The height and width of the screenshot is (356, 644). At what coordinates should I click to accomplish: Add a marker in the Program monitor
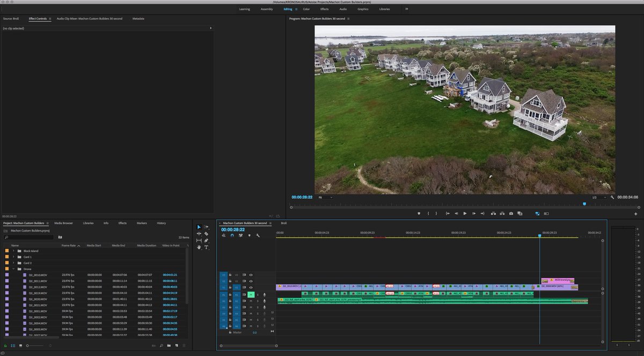pyautogui.click(x=419, y=213)
